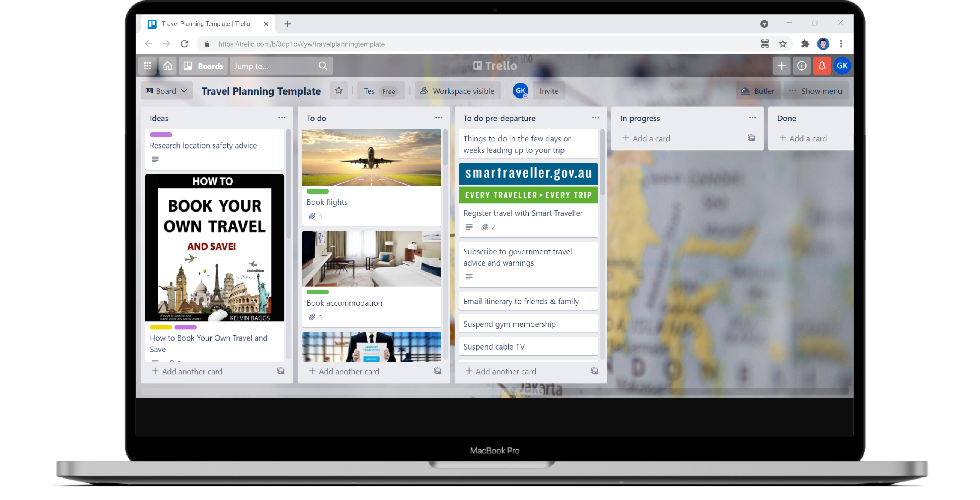Click yellow label on How to Book card

tap(161, 327)
